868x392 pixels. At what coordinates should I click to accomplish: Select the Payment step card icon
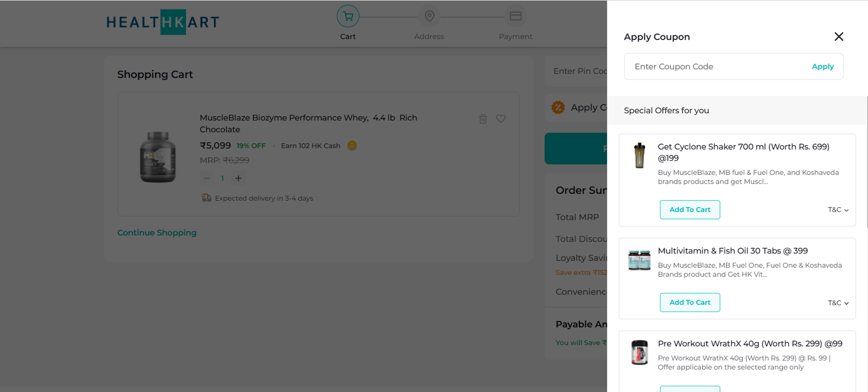tap(515, 16)
